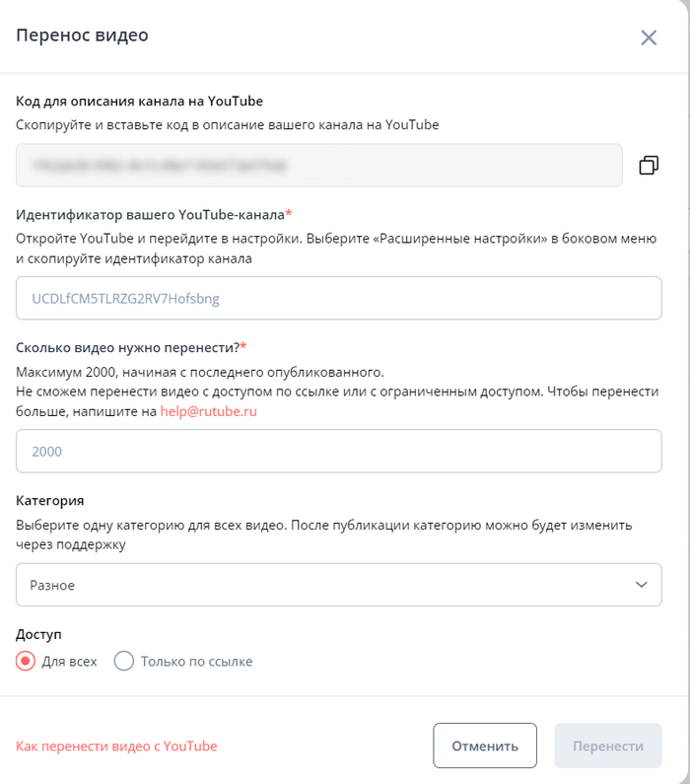Open the Категория dropdown showing Разное

click(x=338, y=585)
